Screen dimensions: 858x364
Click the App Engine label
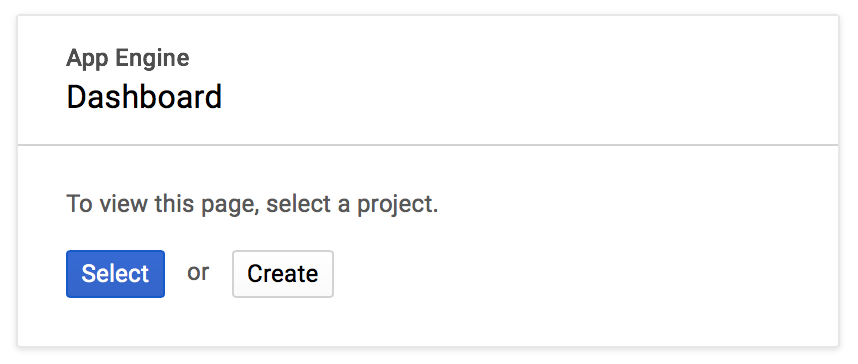(x=127, y=59)
